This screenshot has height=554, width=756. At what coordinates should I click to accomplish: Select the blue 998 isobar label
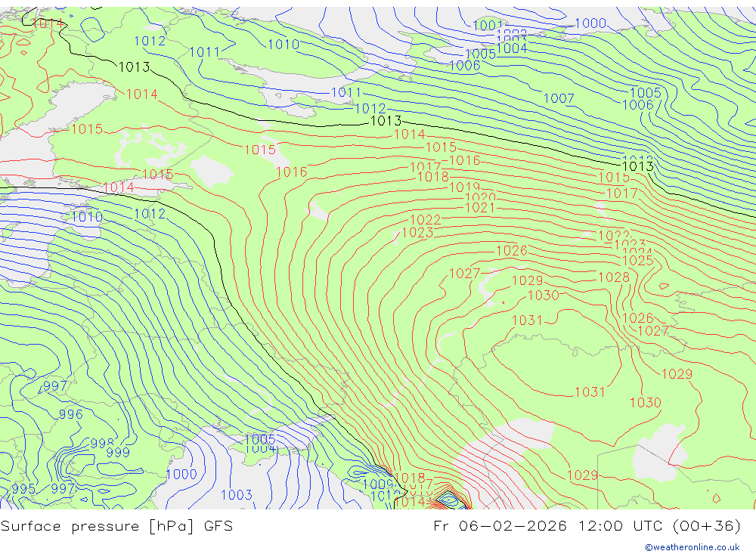point(102,443)
